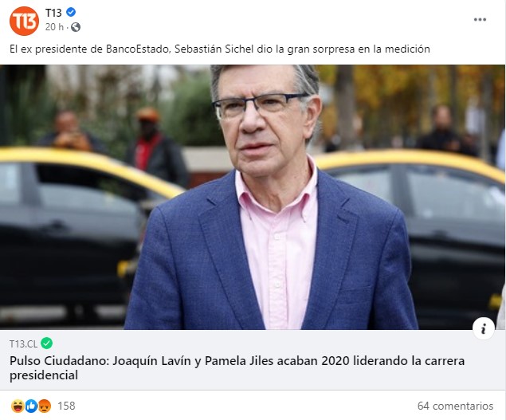The width and height of the screenshot is (506, 420).
Task: Open the three-dot post options menu
Action: pyautogui.click(x=480, y=19)
